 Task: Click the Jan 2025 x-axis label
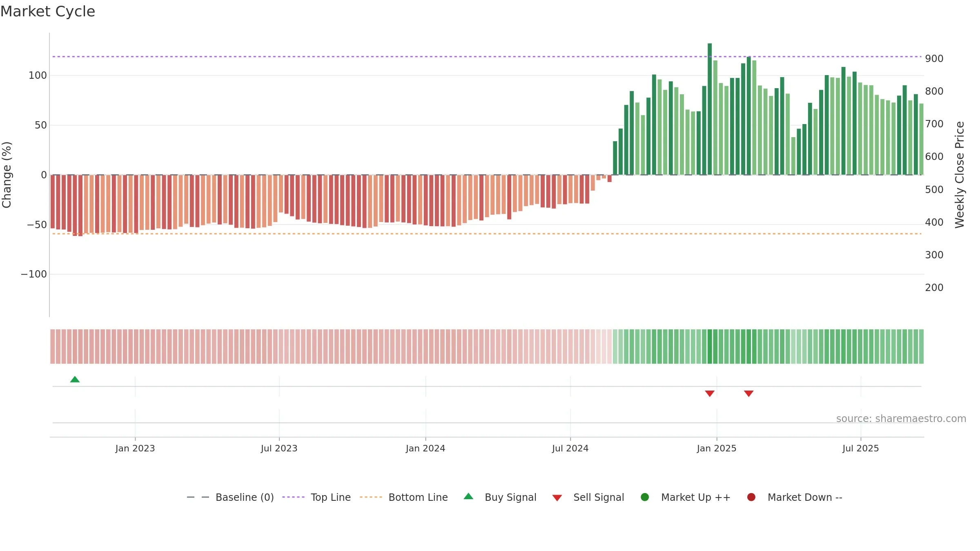click(x=717, y=449)
